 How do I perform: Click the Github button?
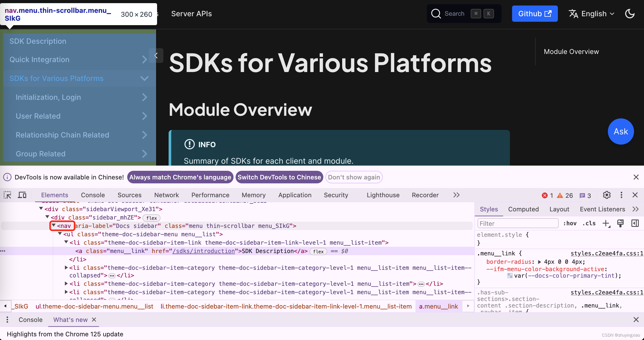535,14
